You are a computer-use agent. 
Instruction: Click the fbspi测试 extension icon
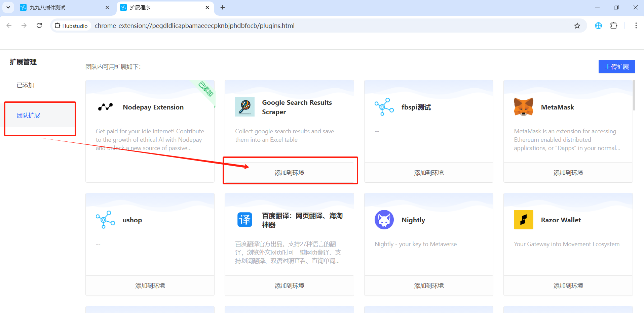tap(384, 107)
